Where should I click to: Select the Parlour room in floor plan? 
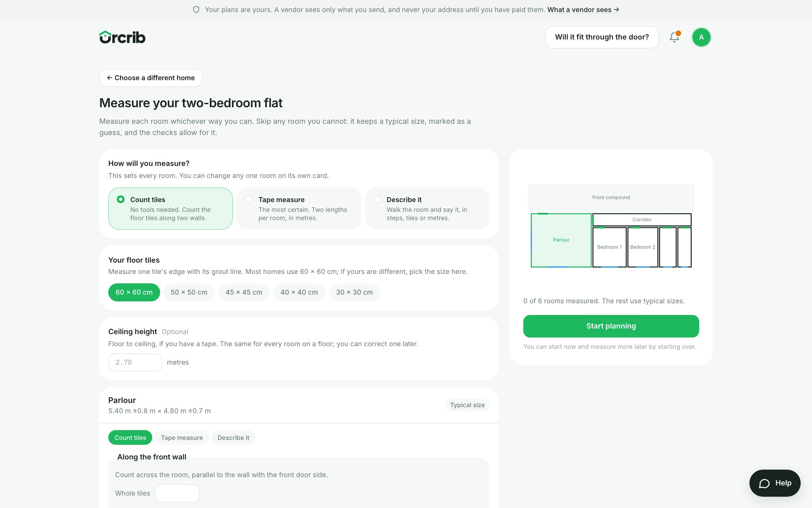point(561,240)
